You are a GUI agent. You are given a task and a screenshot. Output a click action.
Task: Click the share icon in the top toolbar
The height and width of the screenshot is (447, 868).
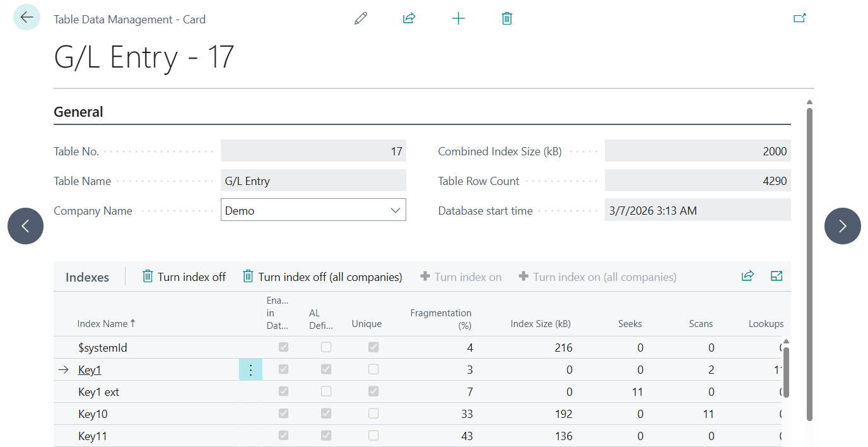pos(409,18)
